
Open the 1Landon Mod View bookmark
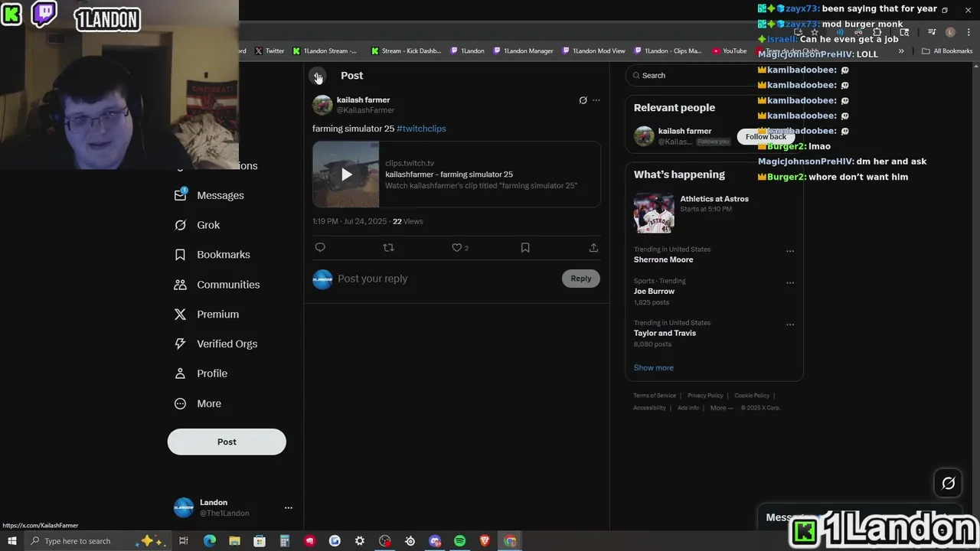point(593,51)
